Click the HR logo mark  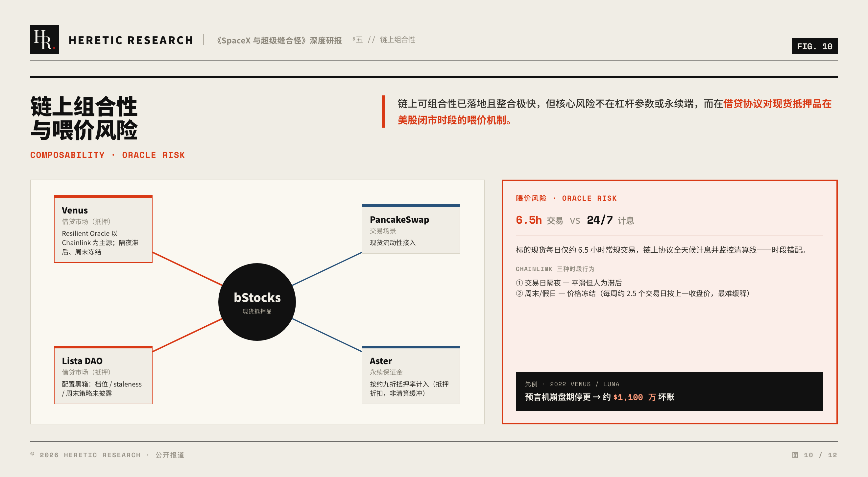point(44,39)
